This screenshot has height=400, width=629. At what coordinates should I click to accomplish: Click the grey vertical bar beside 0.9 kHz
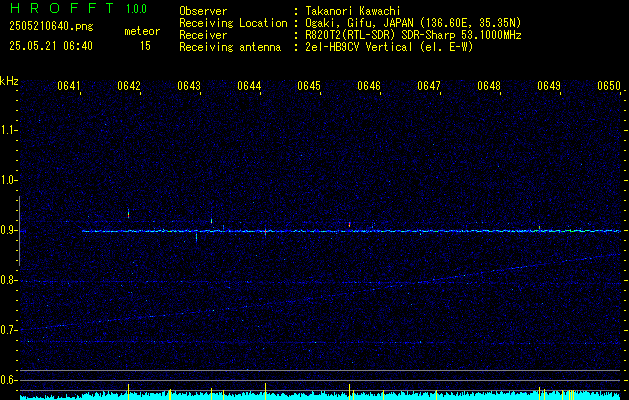click(19, 231)
